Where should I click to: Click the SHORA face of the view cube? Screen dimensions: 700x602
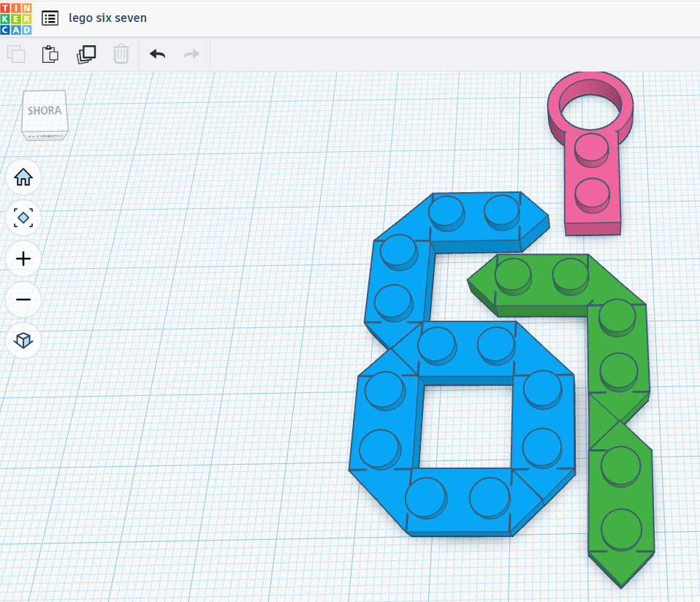point(45,112)
